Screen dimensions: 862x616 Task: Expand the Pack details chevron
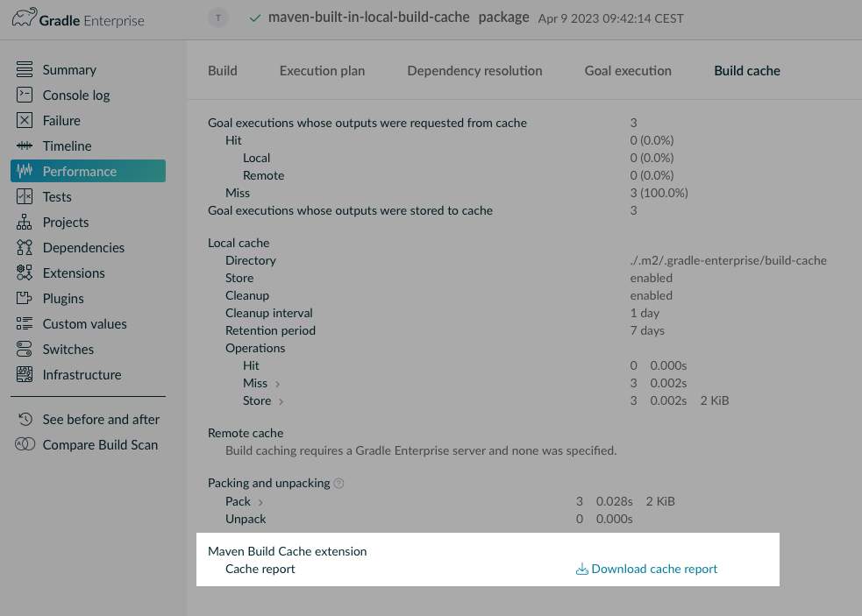pos(260,502)
